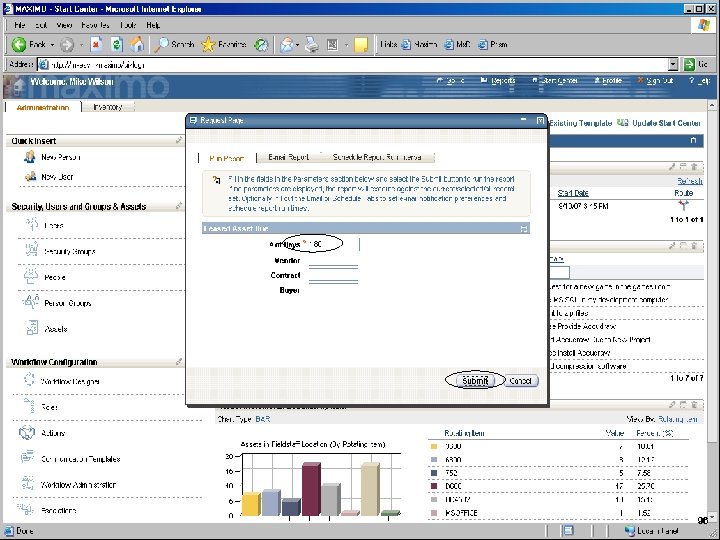720x540 pixels.
Task: Edit the Quick Insert portlet pencil icon
Action: (179, 141)
